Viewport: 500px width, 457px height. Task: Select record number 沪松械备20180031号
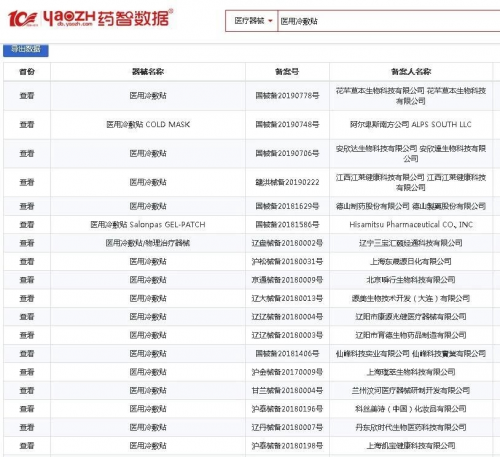pos(287,262)
